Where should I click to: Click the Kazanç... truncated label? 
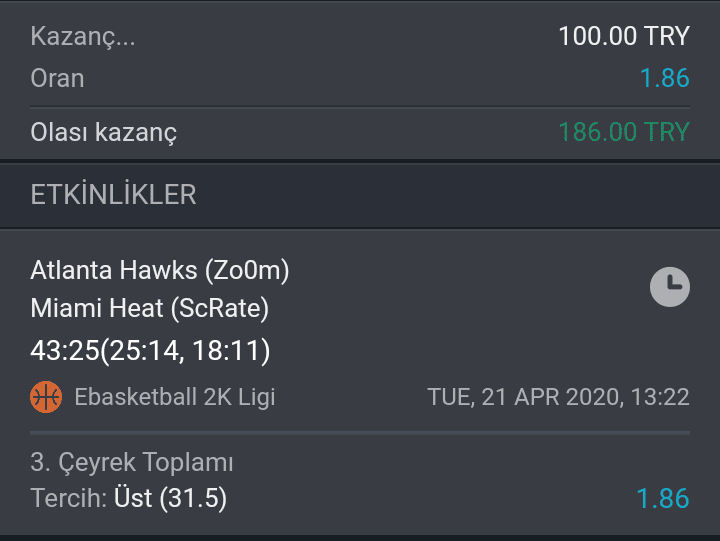83,36
